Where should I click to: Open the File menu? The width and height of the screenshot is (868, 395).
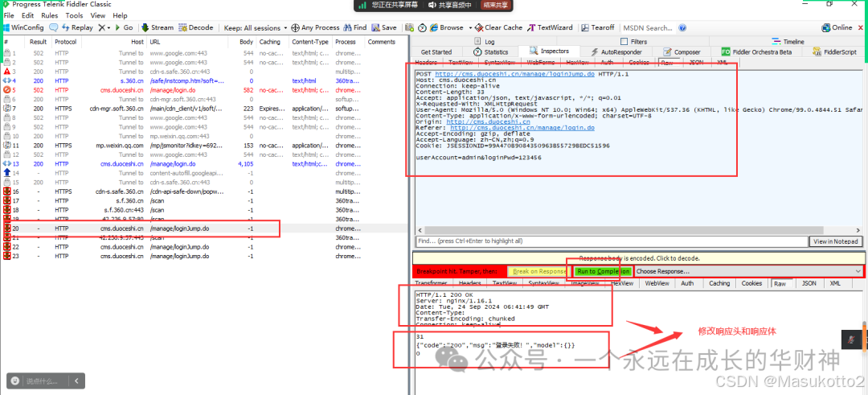[x=9, y=15]
